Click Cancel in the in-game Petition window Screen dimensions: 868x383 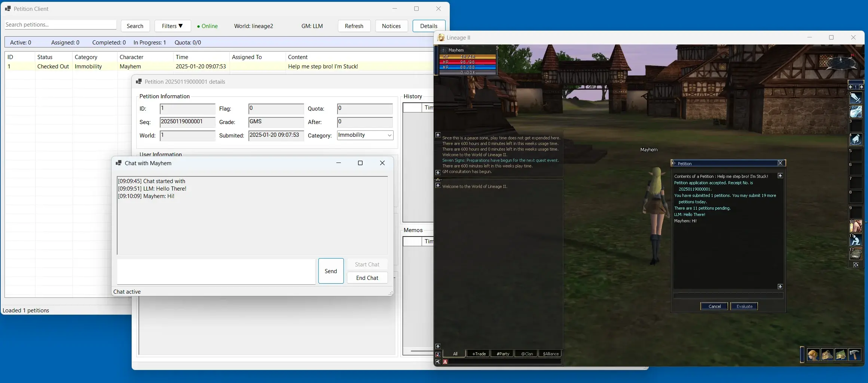click(714, 306)
